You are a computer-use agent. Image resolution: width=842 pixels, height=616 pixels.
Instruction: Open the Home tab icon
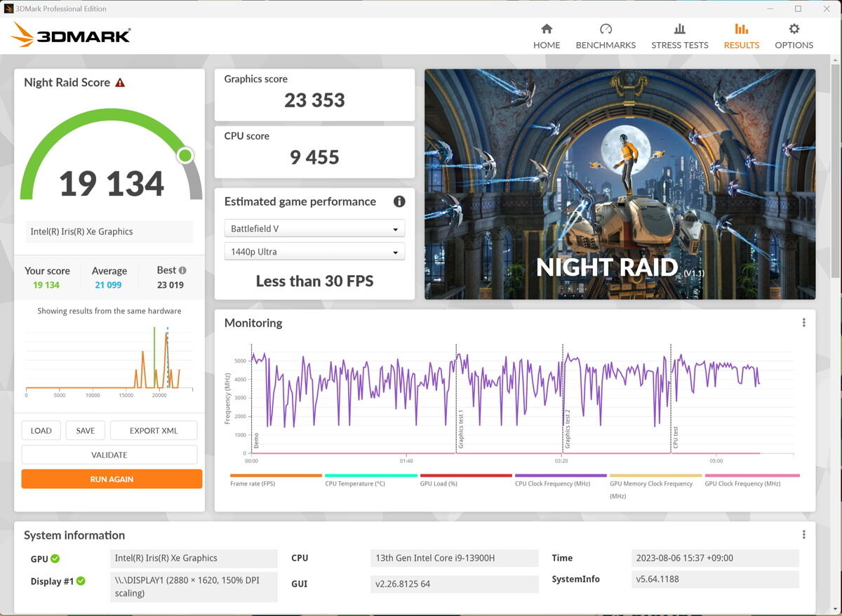tap(547, 29)
